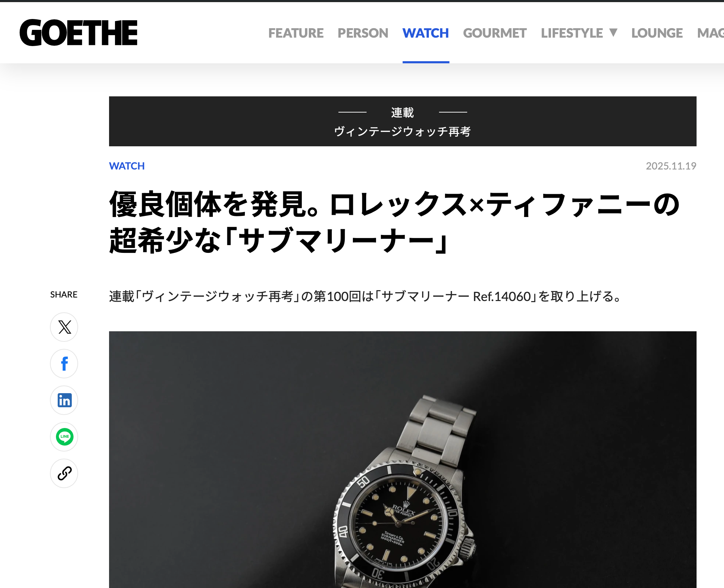Expand the LIFESTYLE dropdown arrow
724x588 pixels.
pyautogui.click(x=613, y=32)
